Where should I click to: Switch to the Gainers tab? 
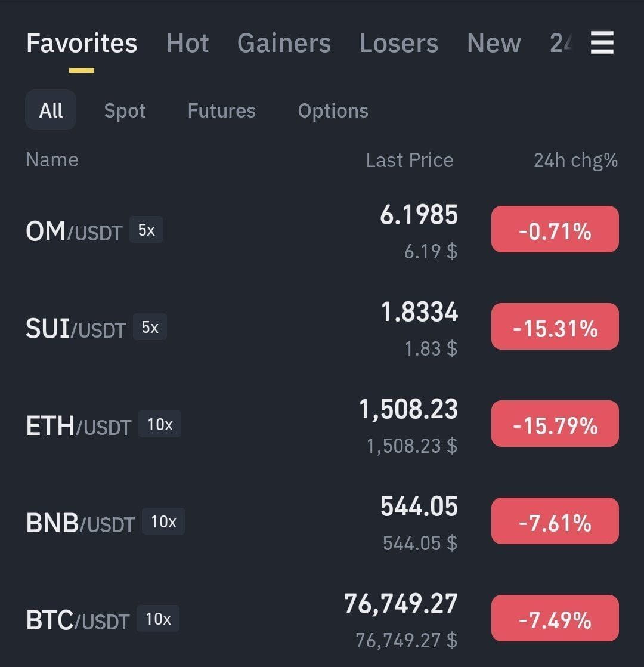coord(284,43)
